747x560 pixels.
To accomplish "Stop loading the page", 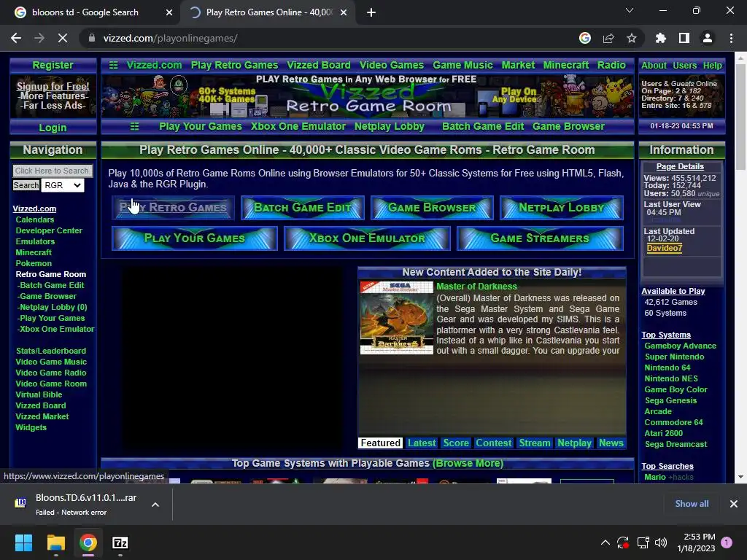I will (63, 38).
